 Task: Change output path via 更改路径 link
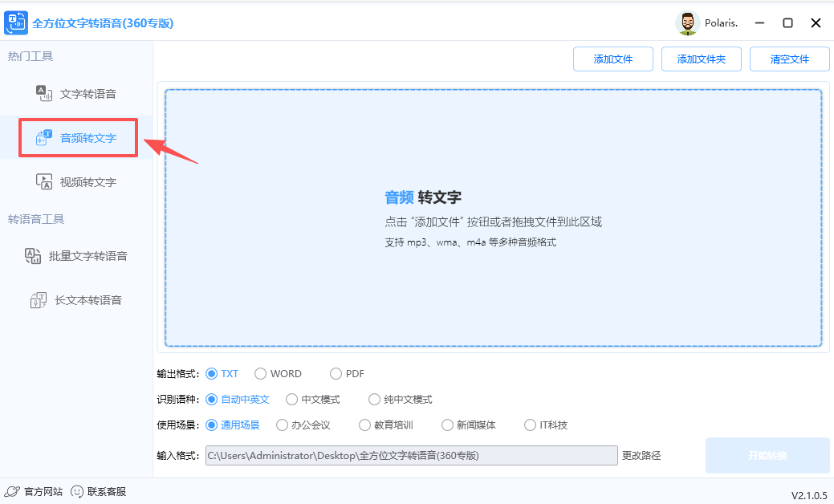tap(641, 455)
